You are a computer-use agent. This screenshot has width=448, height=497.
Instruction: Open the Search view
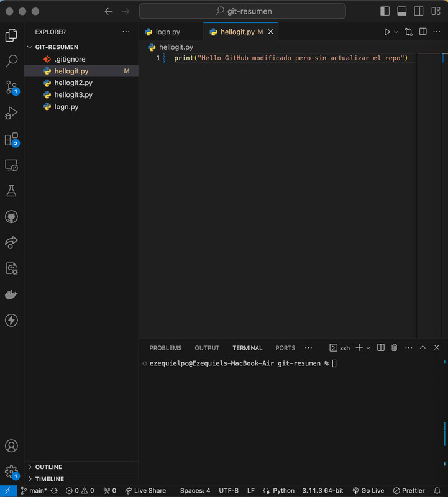coord(11,61)
